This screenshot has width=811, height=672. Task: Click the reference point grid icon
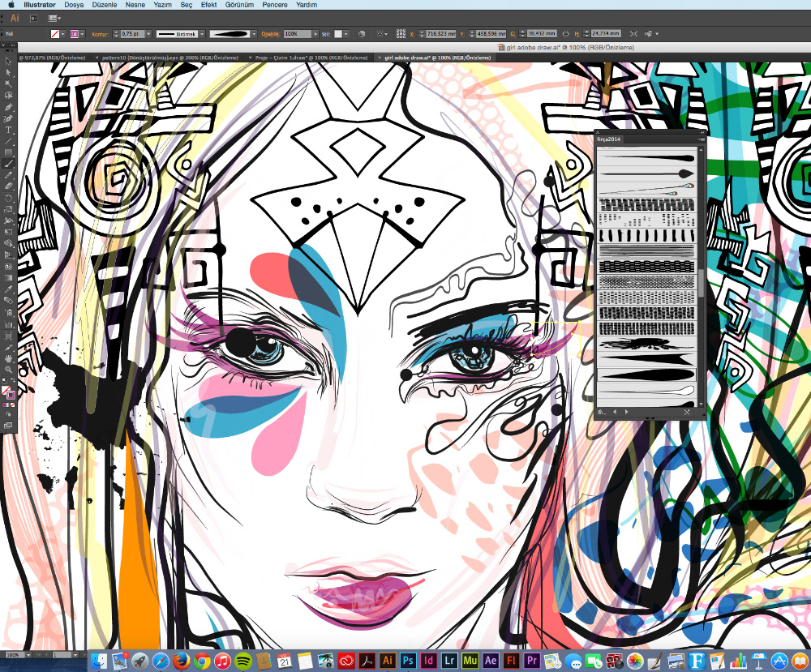click(401, 33)
